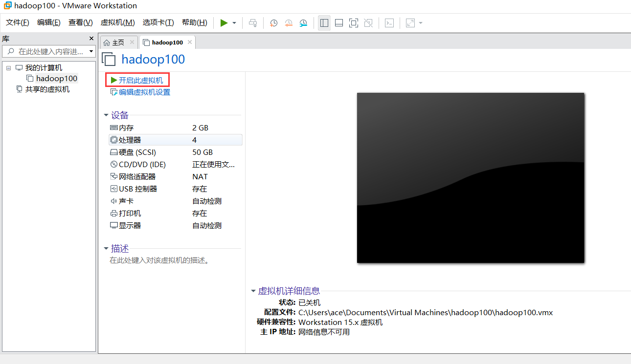Open the 帮助(H) menu
631x364 pixels.
click(x=194, y=22)
